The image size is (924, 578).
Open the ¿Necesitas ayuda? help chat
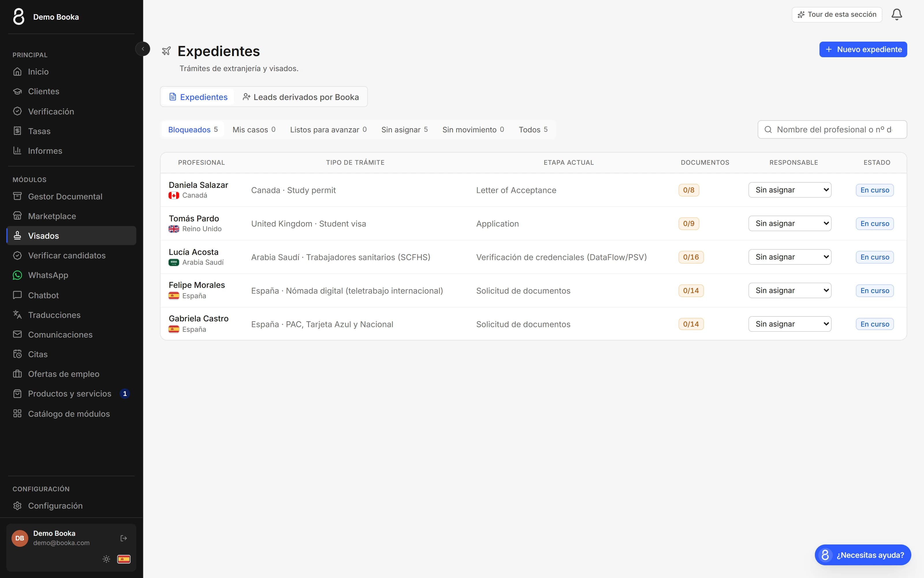[862, 555]
